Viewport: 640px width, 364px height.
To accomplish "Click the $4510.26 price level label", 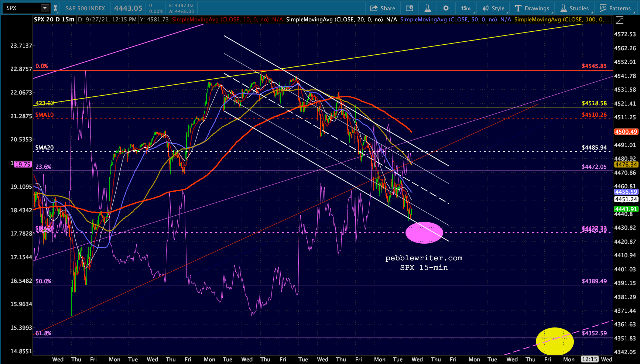I will (594, 115).
